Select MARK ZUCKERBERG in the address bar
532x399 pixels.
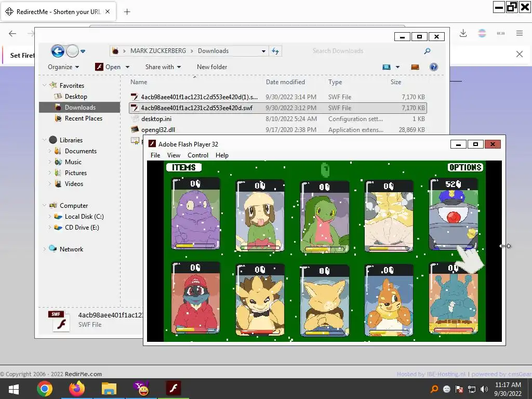(158, 51)
